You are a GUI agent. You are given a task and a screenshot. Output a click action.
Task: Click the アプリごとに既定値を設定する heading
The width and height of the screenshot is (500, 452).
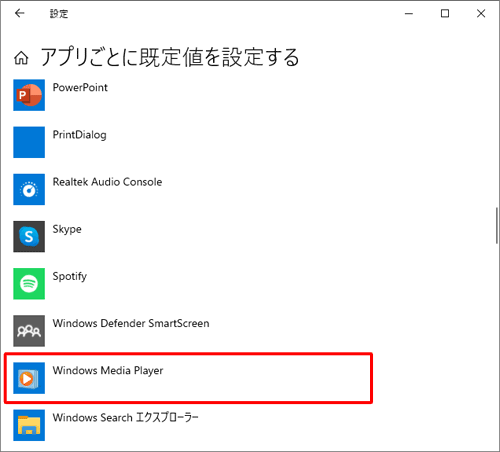(x=170, y=57)
